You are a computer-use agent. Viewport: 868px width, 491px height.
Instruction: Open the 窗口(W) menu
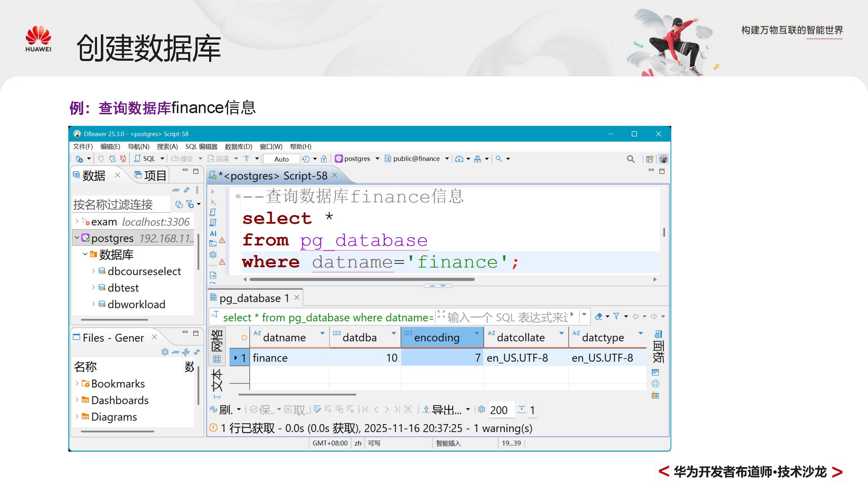click(x=271, y=146)
